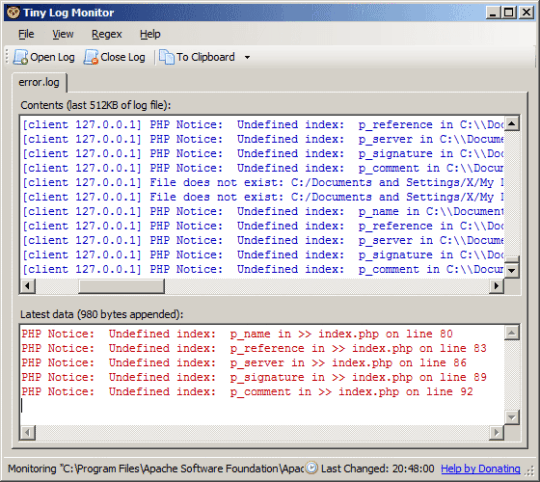Viewport: 540px width, 482px height.
Task: Click the Open Log toolbar icon
Action: coord(20,57)
